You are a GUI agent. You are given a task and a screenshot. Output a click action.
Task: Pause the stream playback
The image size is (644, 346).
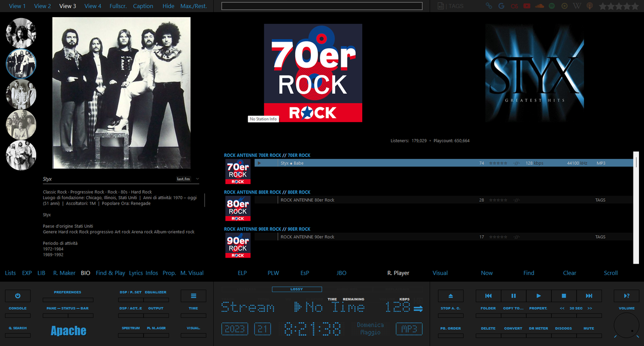click(x=513, y=296)
